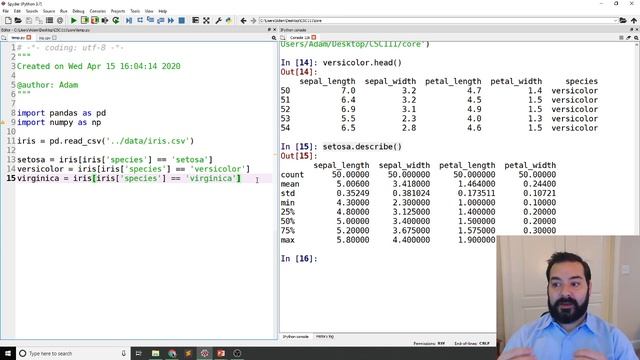The width and height of the screenshot is (640, 360).
Task: Open the Projects menu
Action: [x=118, y=11]
